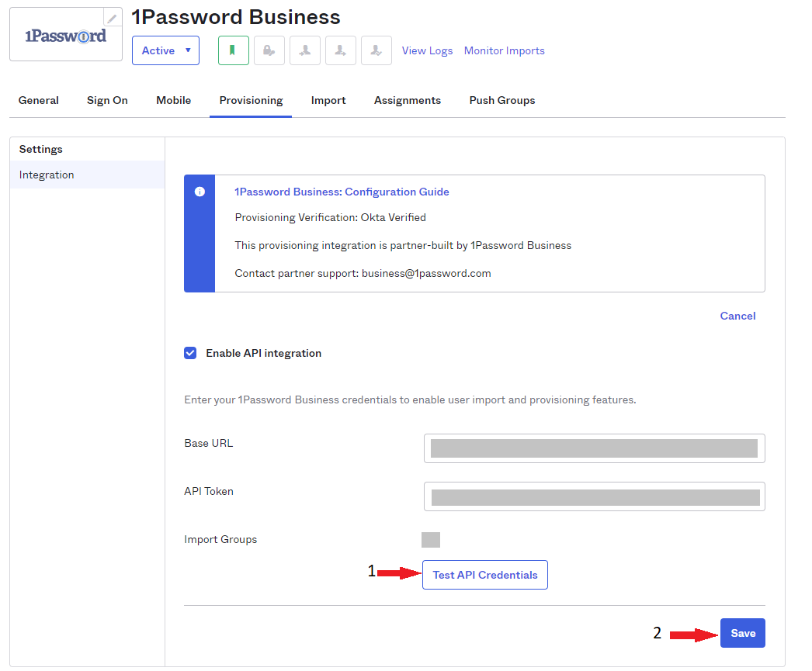Click the user deprovisioning icon
Viewport: 812px width, 671px height.
point(376,50)
